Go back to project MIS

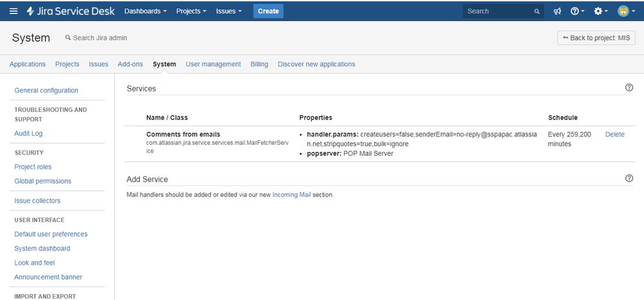[x=596, y=38]
